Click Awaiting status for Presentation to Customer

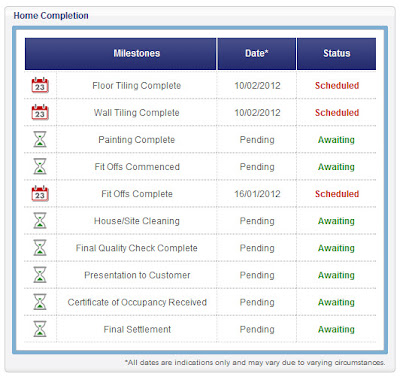(336, 275)
